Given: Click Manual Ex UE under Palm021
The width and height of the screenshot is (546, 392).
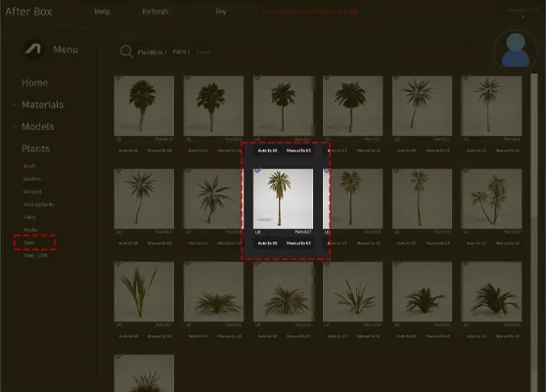Looking at the screenshot, I should [x=298, y=151].
